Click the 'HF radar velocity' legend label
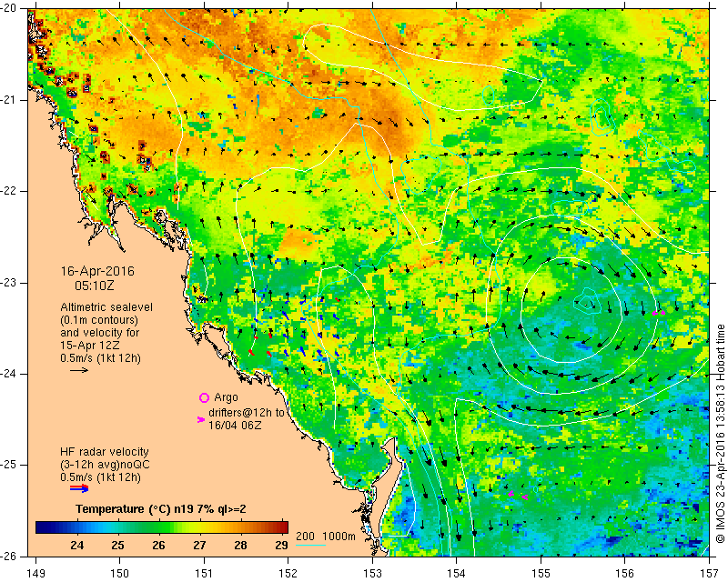The width and height of the screenshot is (728, 582). [105, 452]
